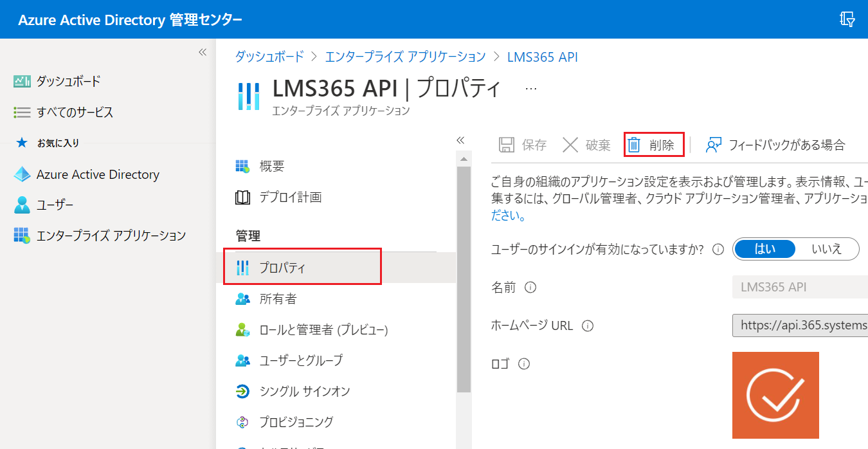The height and width of the screenshot is (449, 868).
Task: Click the orange checkmark logo image
Action: pyautogui.click(x=775, y=395)
